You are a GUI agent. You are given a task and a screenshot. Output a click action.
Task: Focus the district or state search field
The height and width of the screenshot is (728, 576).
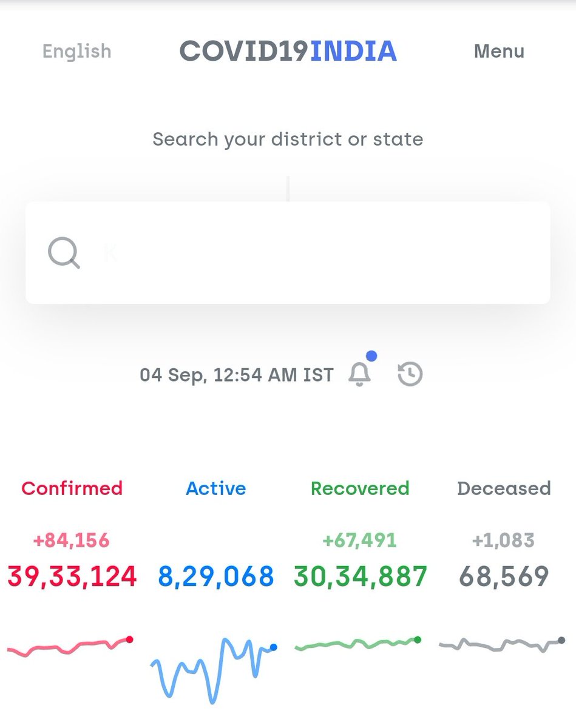(x=288, y=252)
